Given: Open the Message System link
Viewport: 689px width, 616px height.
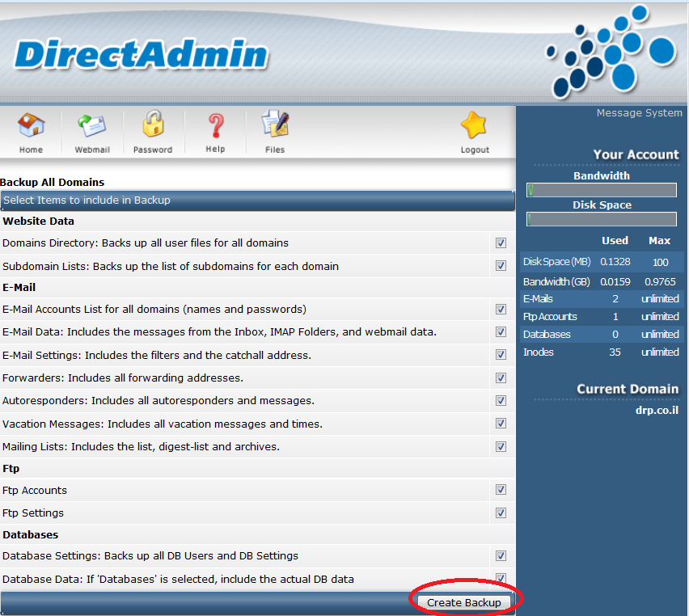Looking at the screenshot, I should [x=639, y=113].
